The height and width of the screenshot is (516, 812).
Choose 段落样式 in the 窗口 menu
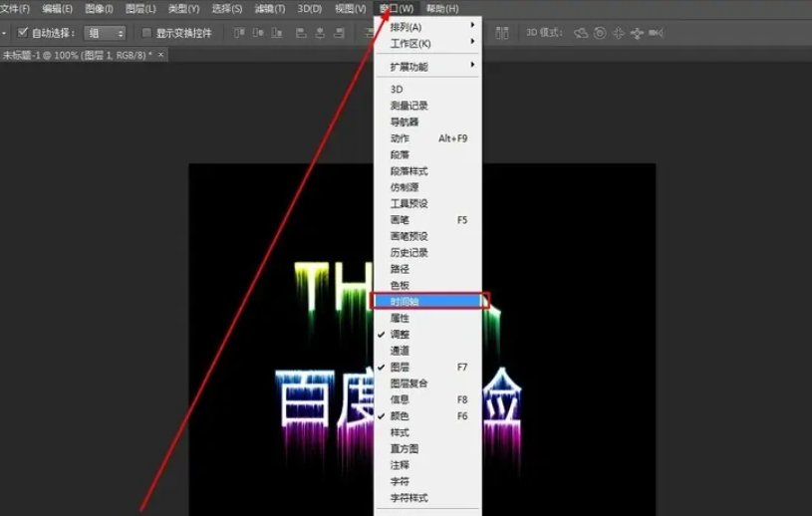(427, 170)
